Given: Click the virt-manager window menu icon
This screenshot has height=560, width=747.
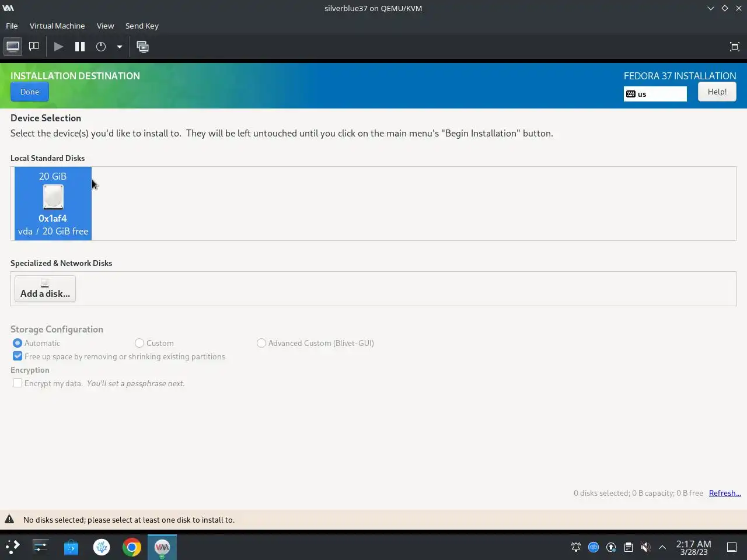Looking at the screenshot, I should [x=8, y=8].
